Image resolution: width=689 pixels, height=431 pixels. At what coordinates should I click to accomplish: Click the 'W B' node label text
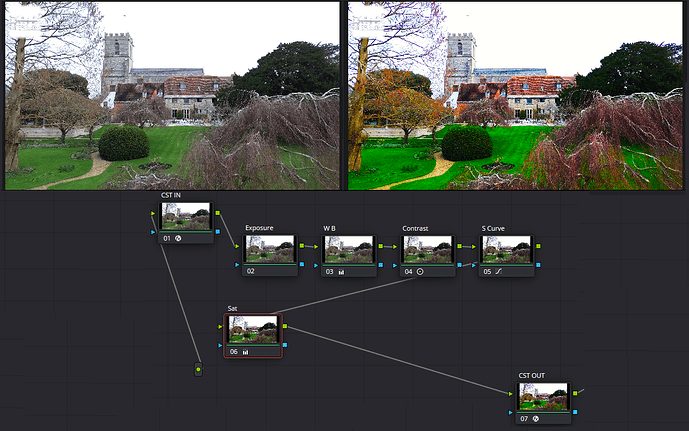click(x=329, y=228)
